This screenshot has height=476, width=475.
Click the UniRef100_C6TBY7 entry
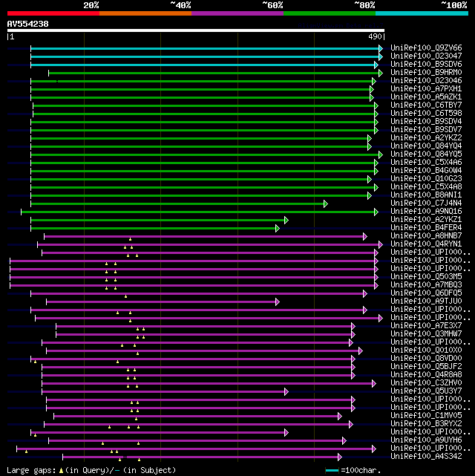426,105
